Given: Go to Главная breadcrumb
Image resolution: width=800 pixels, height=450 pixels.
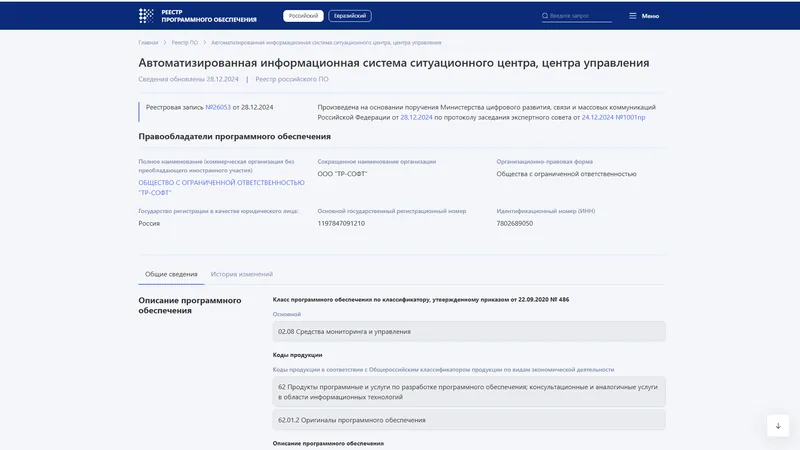Looking at the screenshot, I should click(x=148, y=42).
